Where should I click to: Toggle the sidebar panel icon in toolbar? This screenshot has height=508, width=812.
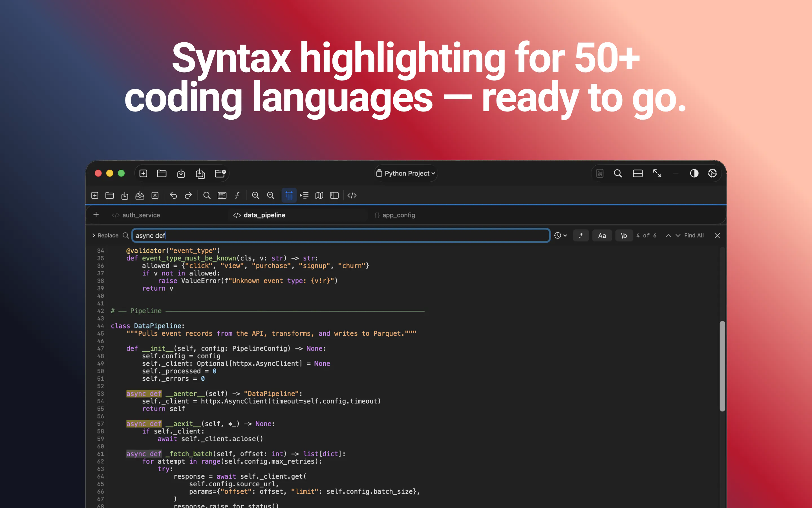coord(334,195)
